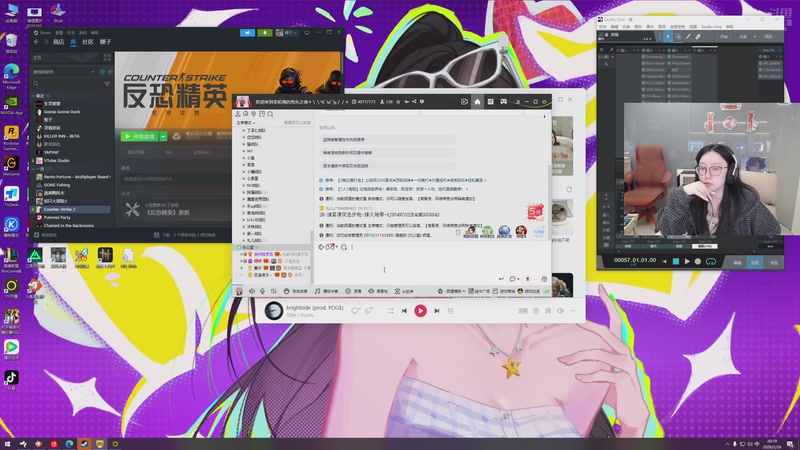Select the Arrow tool in Studio One
Viewport: 800px width, 450px height.
(668, 37)
